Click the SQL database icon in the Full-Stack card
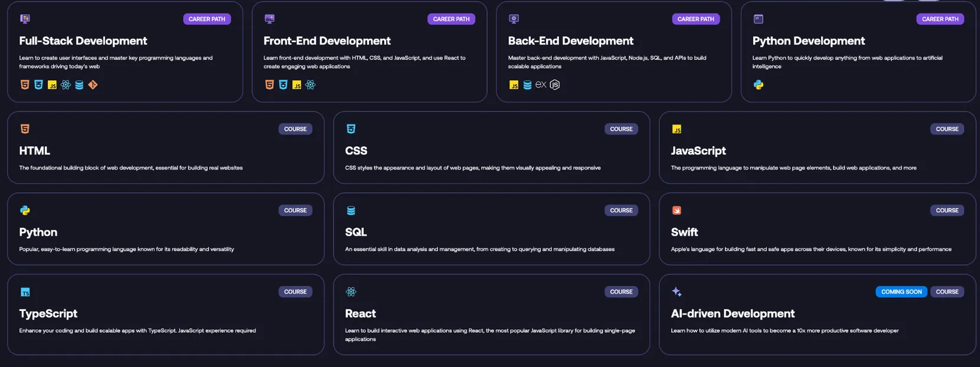The height and width of the screenshot is (367, 980). 79,85
